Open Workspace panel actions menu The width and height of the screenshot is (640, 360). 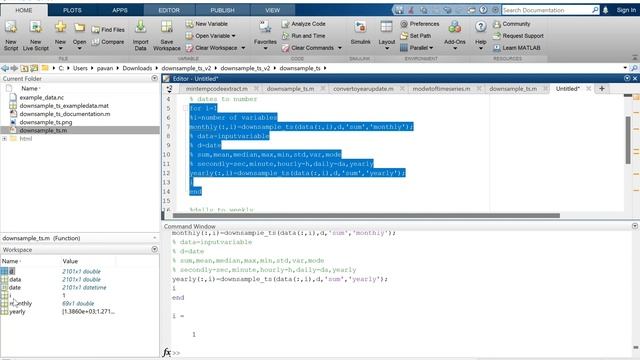point(154,249)
